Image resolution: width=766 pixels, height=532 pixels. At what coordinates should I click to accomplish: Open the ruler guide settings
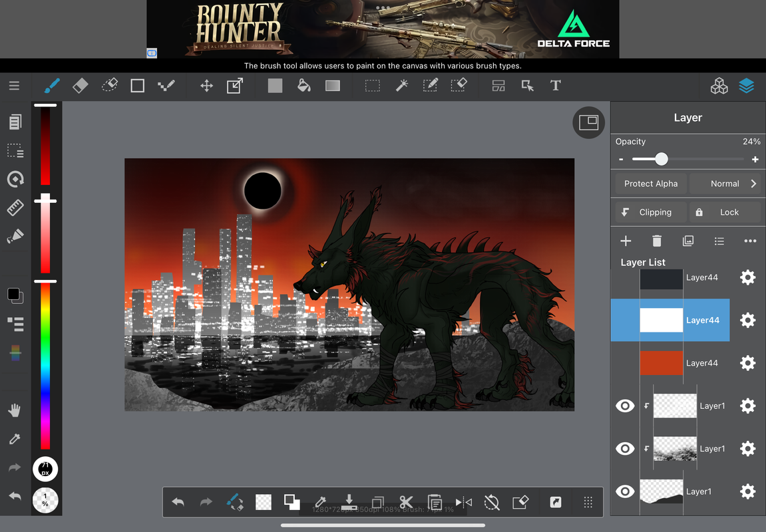[15, 208]
